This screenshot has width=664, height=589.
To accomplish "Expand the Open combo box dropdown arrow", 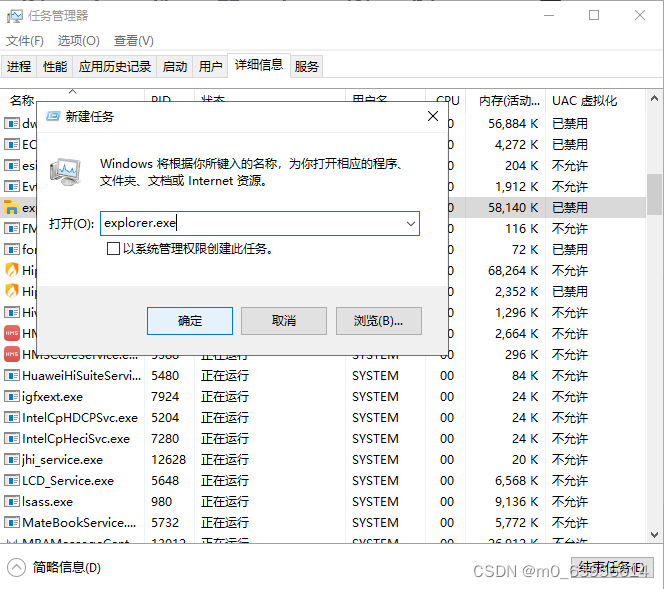I will (410, 224).
